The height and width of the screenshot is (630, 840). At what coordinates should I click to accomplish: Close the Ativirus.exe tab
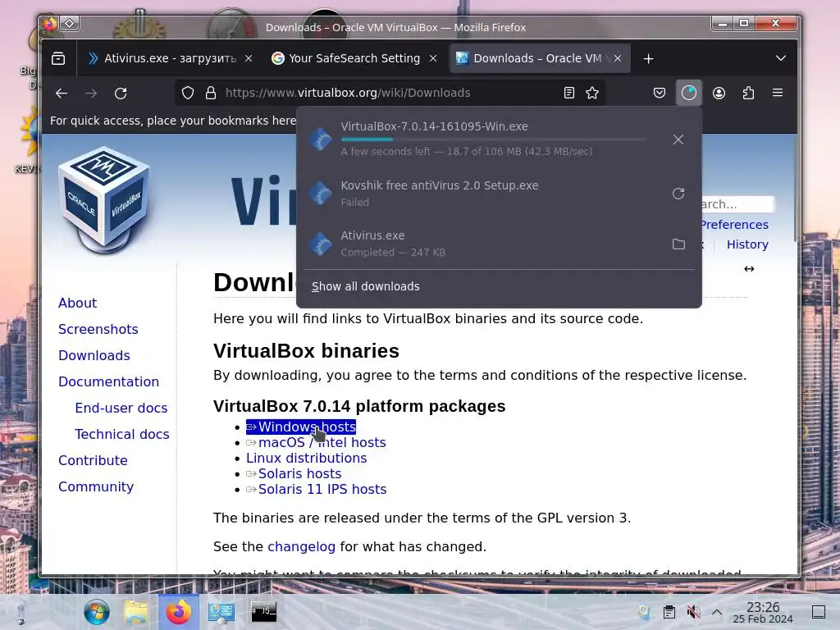[249, 58]
